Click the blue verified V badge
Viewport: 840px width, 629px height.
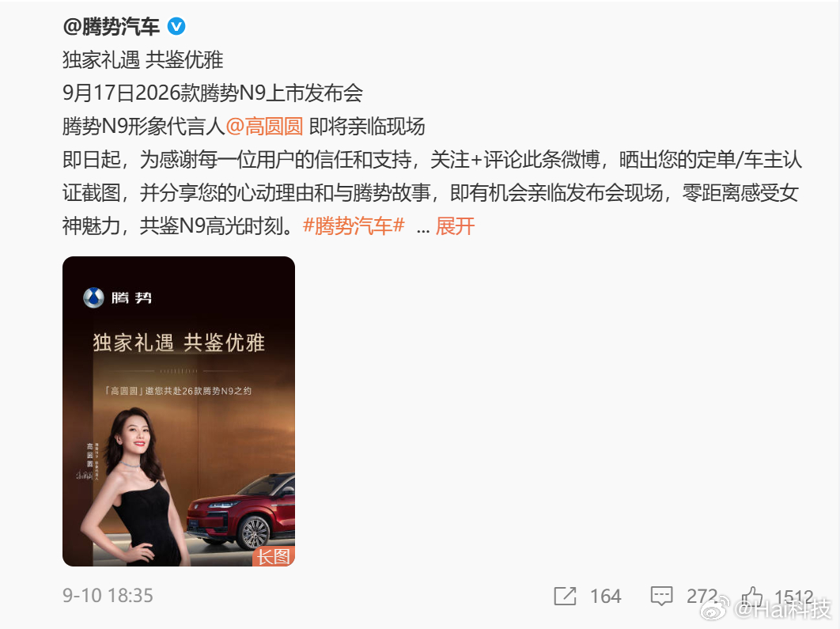[x=177, y=26]
